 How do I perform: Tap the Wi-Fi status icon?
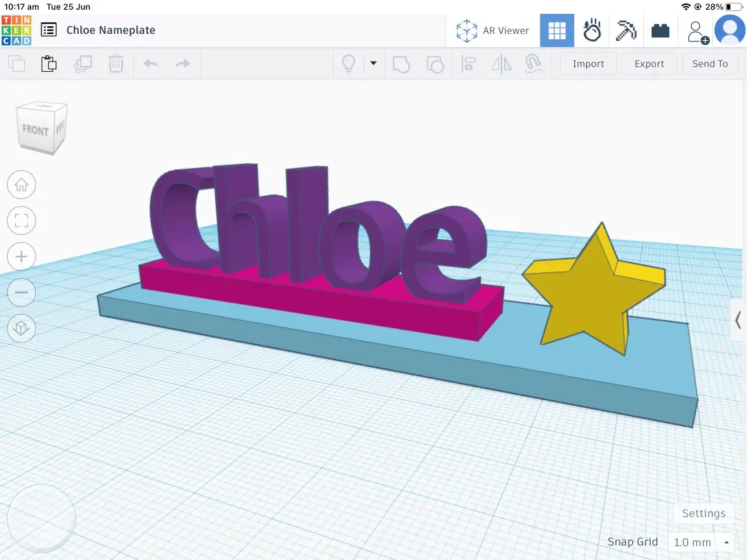[x=686, y=7]
